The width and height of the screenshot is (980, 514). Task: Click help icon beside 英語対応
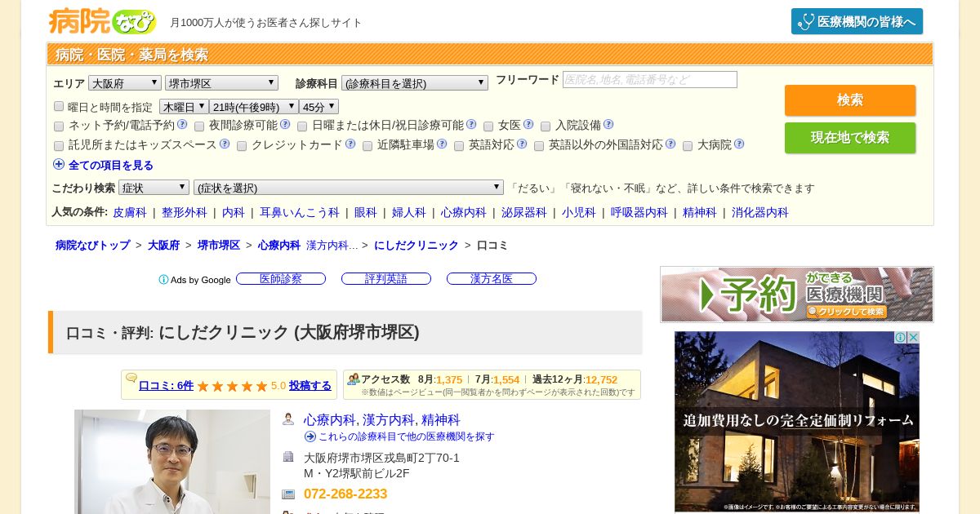pos(522,144)
